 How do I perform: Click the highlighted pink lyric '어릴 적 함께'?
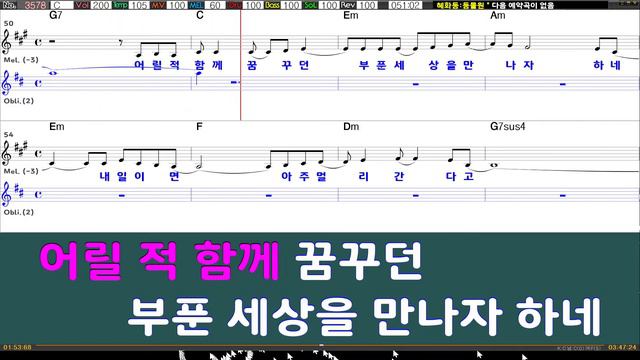click(x=160, y=260)
